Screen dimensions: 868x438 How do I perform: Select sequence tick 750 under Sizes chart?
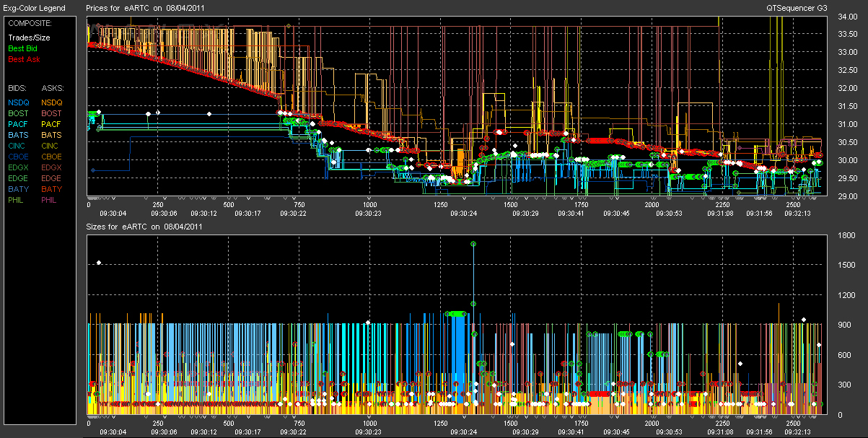click(x=299, y=424)
